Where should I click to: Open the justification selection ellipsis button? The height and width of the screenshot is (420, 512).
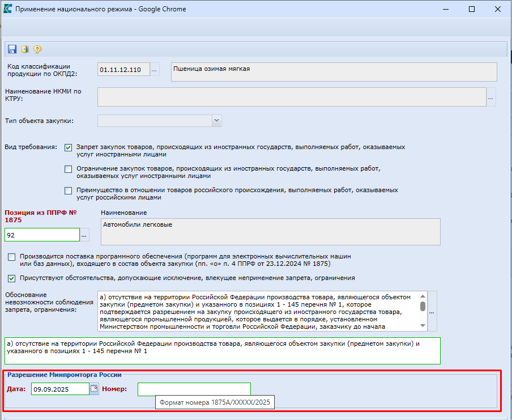[x=432, y=312]
